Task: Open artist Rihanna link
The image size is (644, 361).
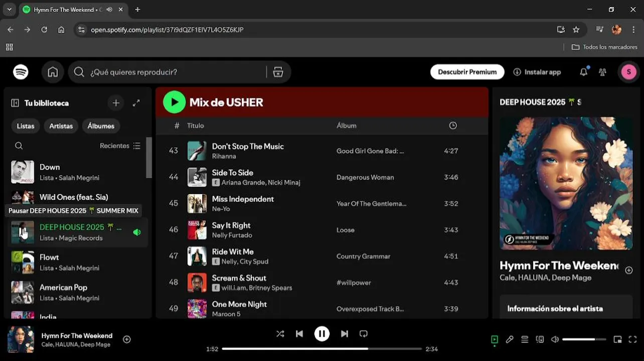Action: 224,156
